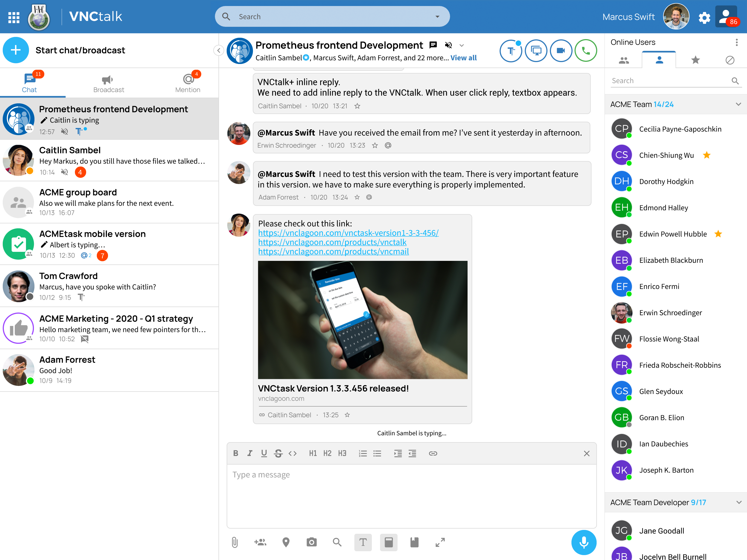This screenshot has width=747, height=560.
Task: Start an audio call with the phone icon
Action: (x=586, y=51)
